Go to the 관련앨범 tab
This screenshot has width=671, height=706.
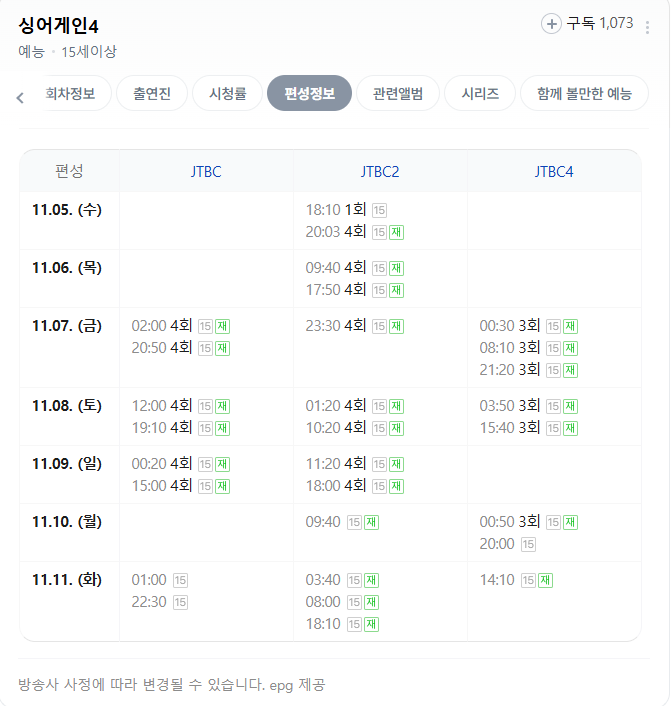398,94
